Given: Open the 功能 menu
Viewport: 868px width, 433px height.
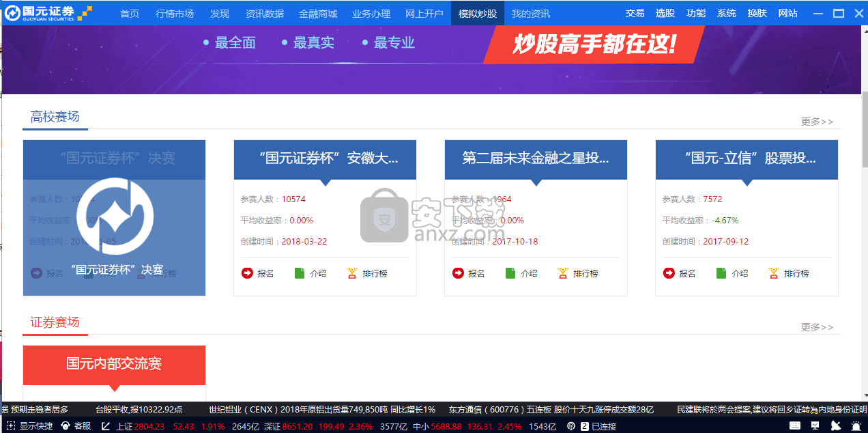Looking at the screenshot, I should [696, 13].
